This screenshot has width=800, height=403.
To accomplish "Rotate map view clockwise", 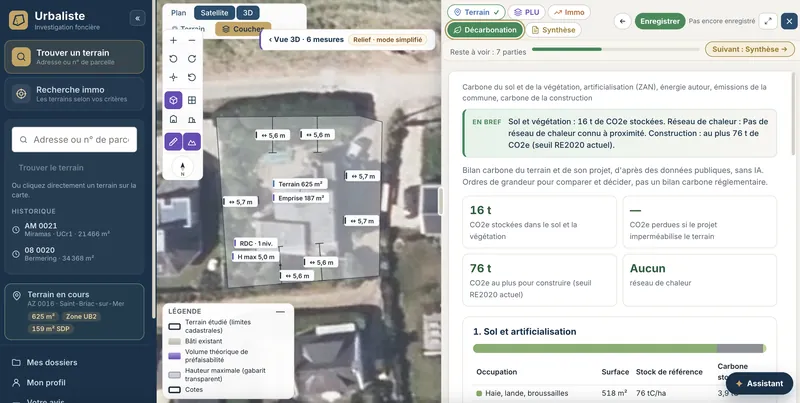I will pyautogui.click(x=192, y=59).
